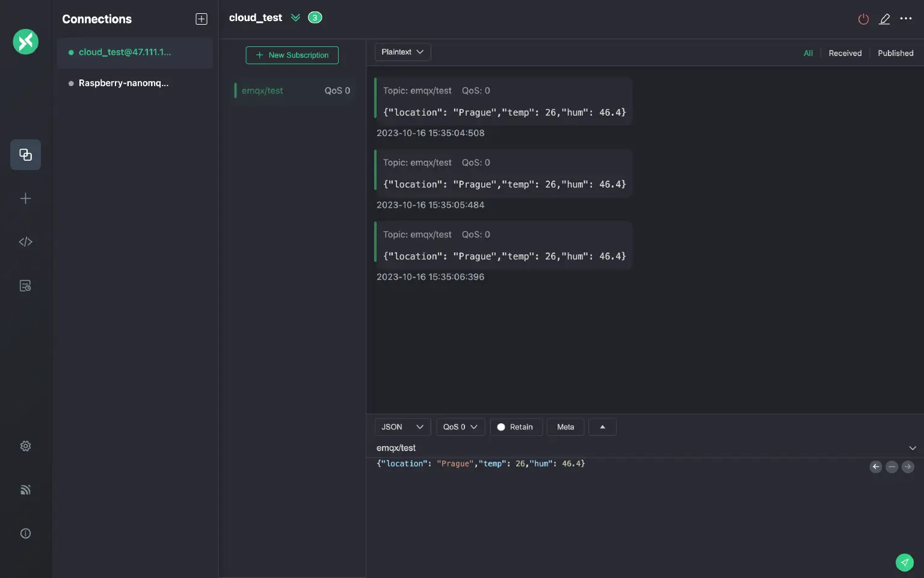Edit the connection with the pencil icon

click(x=884, y=19)
